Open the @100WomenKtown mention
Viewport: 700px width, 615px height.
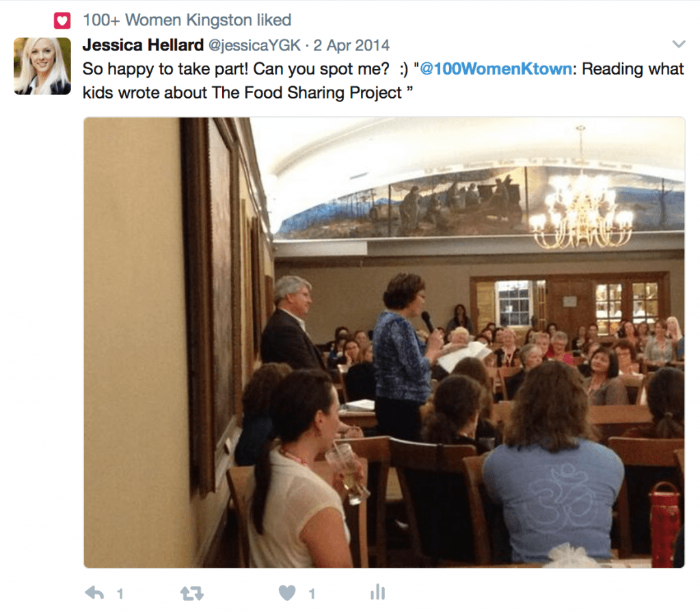pyautogui.click(x=496, y=69)
